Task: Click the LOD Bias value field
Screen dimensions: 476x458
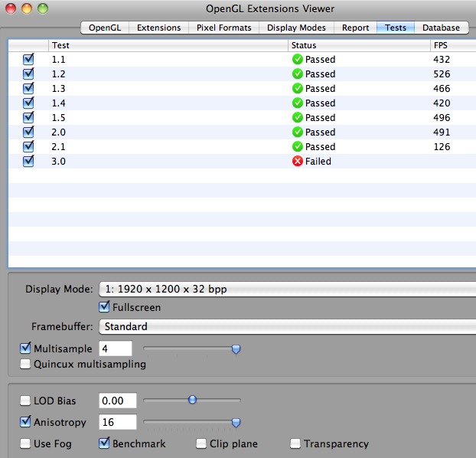Action: coord(118,401)
